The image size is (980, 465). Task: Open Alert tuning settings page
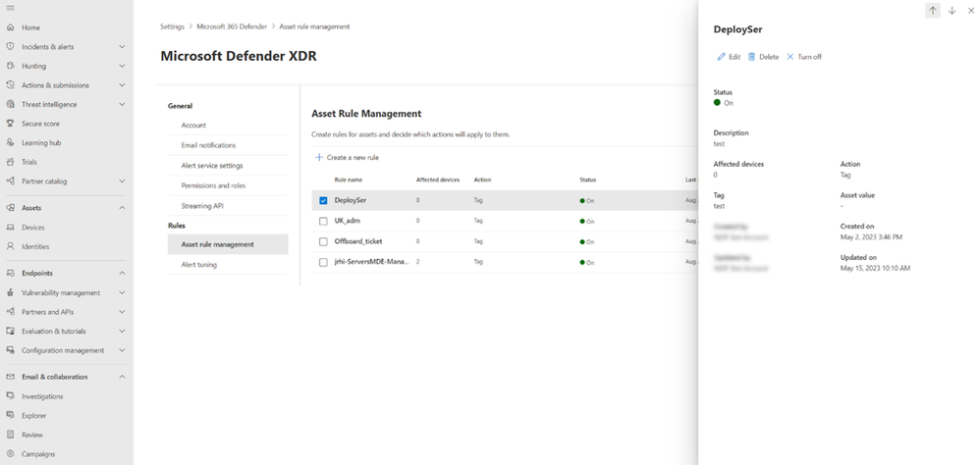(x=199, y=265)
